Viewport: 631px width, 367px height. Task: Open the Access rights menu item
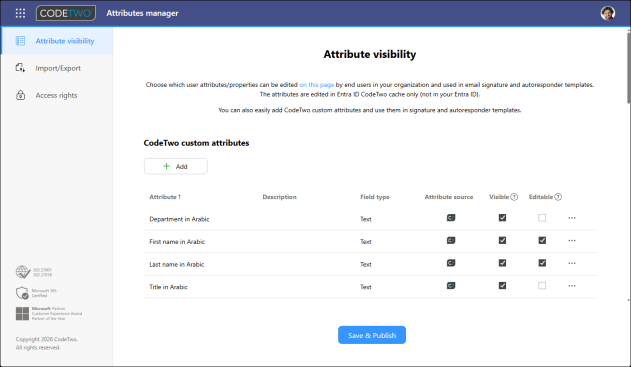[57, 95]
